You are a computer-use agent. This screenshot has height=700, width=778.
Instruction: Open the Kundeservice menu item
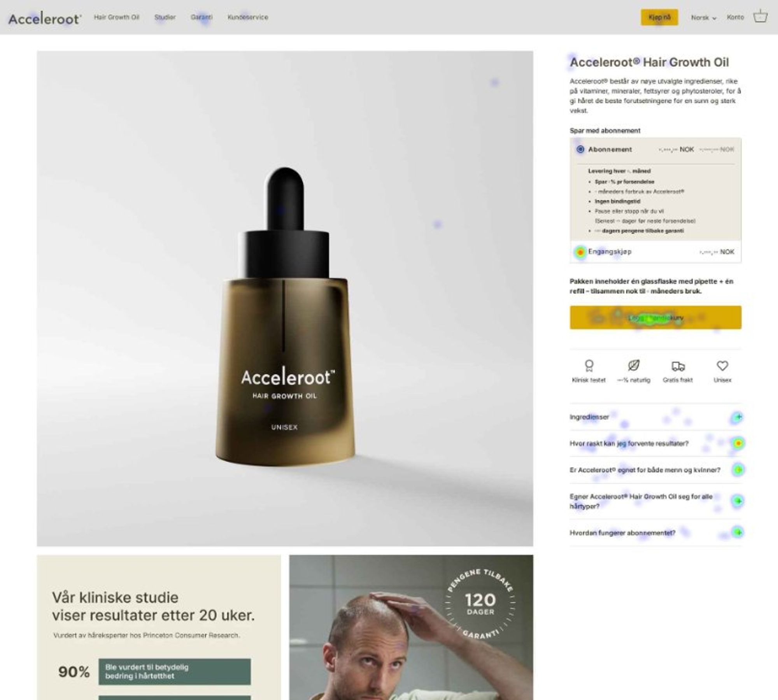click(248, 17)
